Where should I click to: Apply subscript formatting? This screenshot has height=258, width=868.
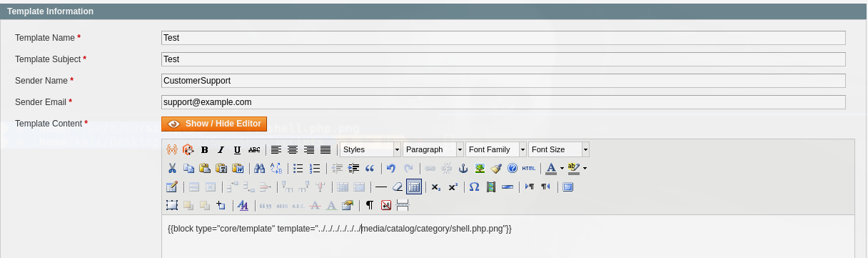pos(436,187)
